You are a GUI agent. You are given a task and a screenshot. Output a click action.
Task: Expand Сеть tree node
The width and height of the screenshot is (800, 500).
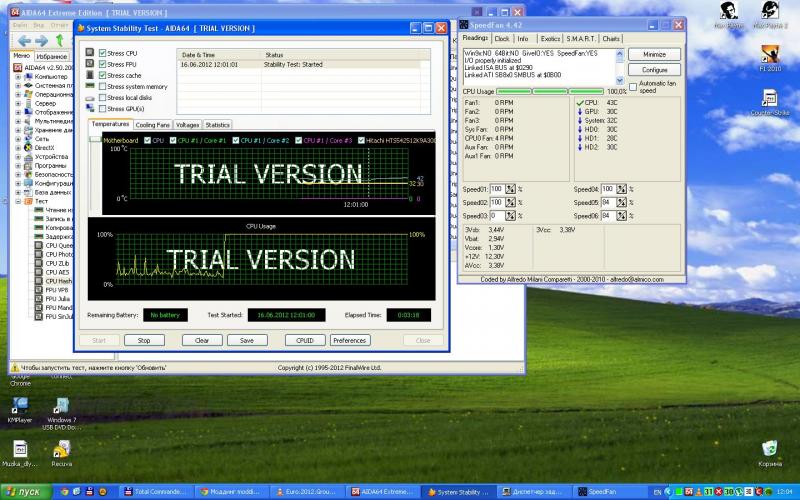[x=18, y=139]
